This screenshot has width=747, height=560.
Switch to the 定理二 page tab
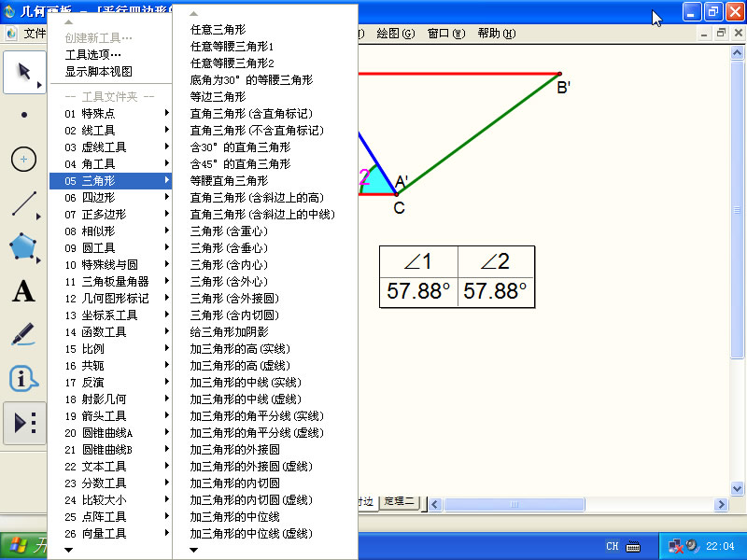pos(403,502)
